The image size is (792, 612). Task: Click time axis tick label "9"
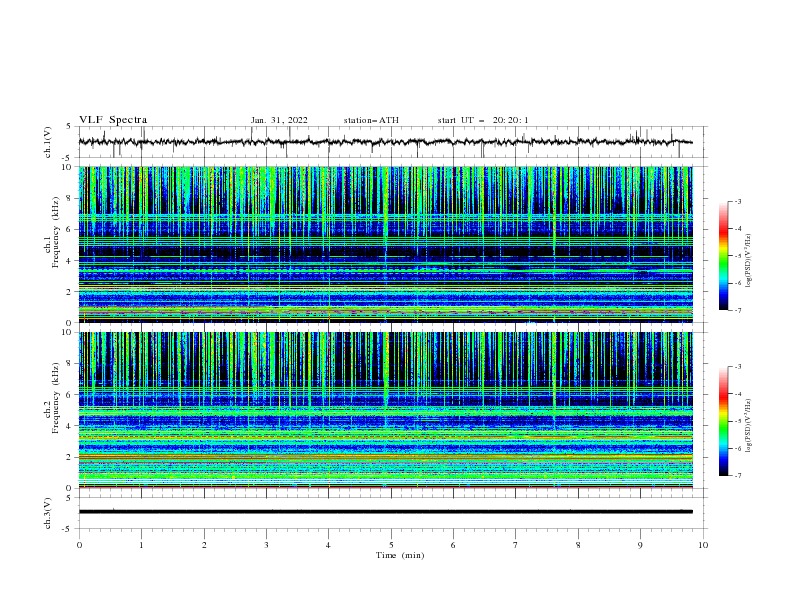click(x=640, y=545)
